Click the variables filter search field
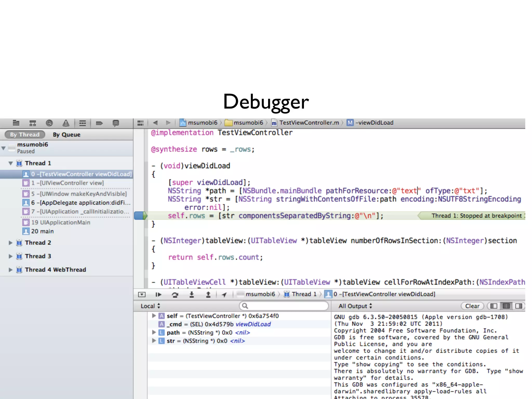The image size is (532, 399). tap(284, 306)
